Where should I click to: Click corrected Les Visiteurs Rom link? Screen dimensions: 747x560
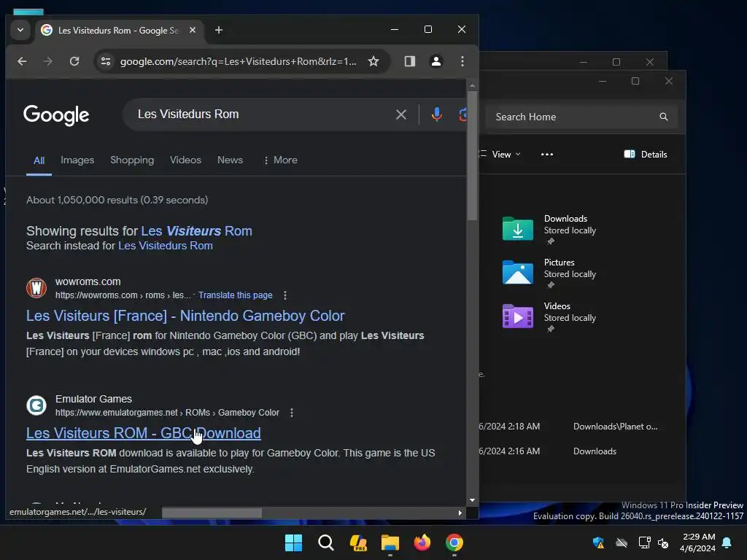pyautogui.click(x=196, y=231)
